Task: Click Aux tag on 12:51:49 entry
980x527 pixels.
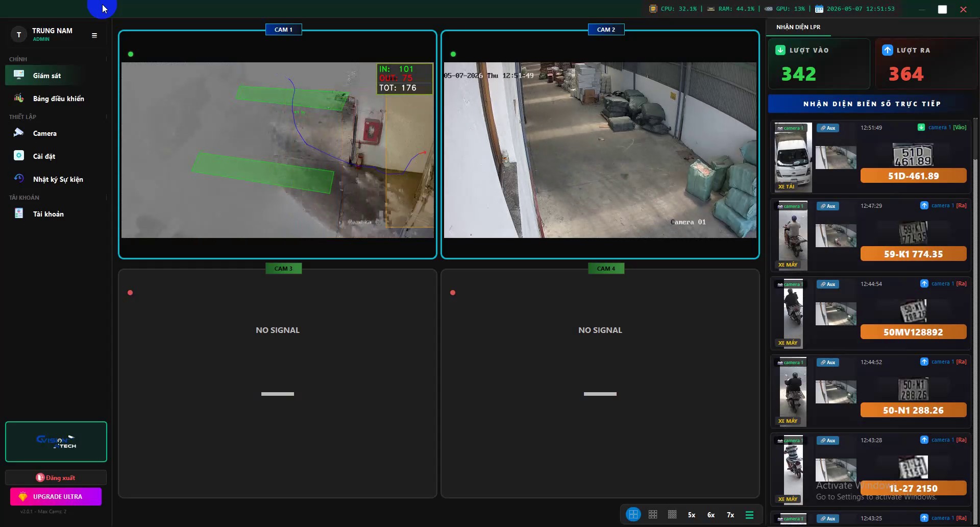Action: click(828, 128)
